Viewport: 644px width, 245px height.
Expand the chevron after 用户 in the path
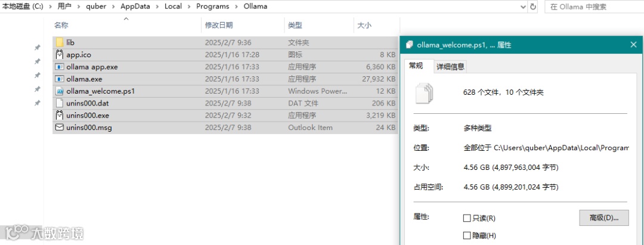click(x=79, y=7)
